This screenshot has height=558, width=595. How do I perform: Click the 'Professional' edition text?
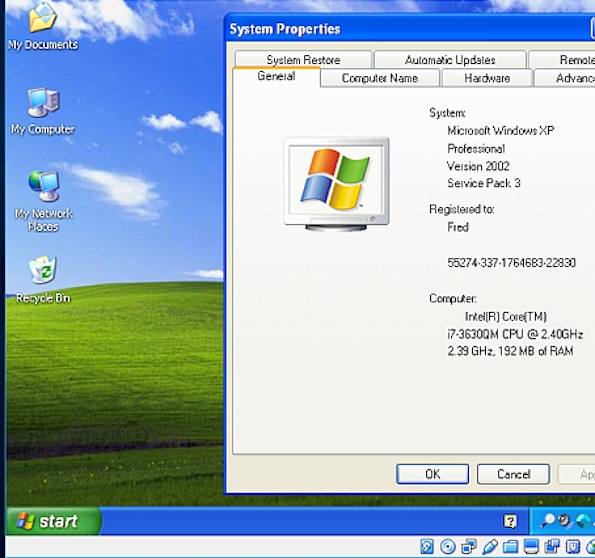[x=476, y=148]
